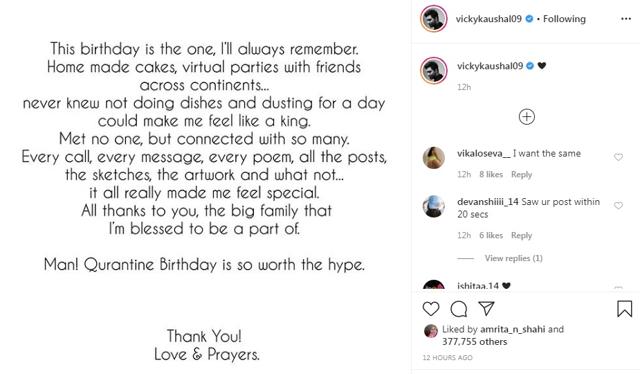Open vikaloseva__ profile avatar
This screenshot has height=374, width=640.
point(433,158)
